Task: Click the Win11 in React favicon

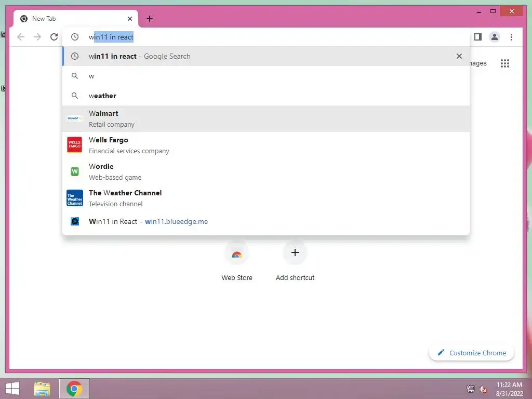Action: click(75, 221)
